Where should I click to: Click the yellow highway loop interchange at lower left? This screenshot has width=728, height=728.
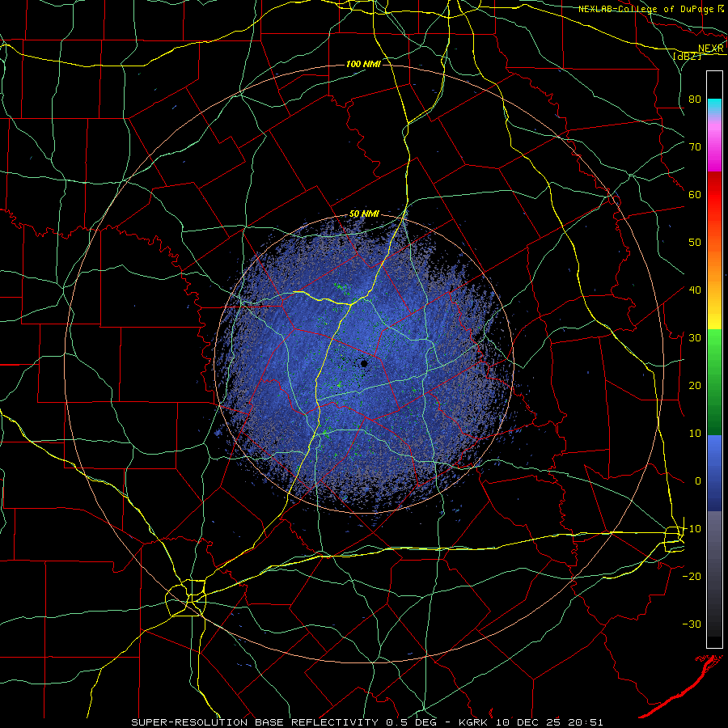click(x=186, y=599)
